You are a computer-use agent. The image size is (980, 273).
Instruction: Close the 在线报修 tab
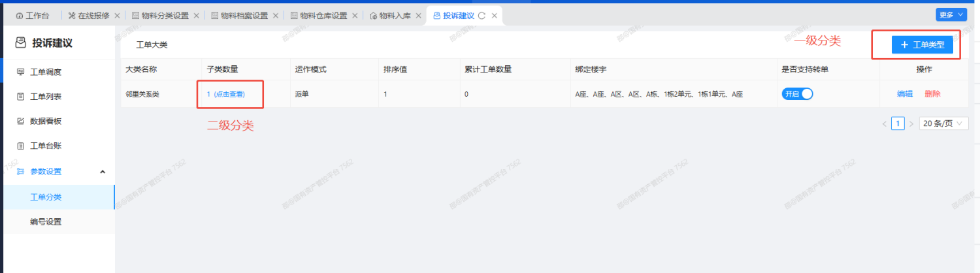click(117, 15)
